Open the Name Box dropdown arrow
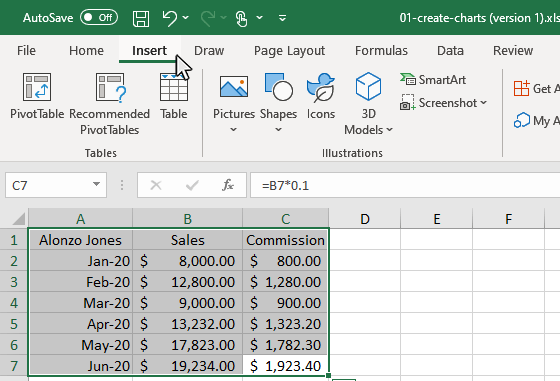The height and width of the screenshot is (381, 560). pos(96,185)
